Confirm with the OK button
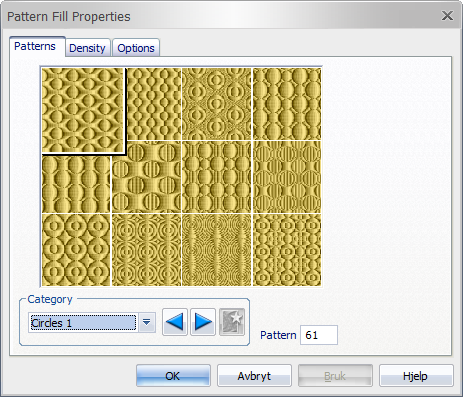This screenshot has width=463, height=397. point(173,376)
